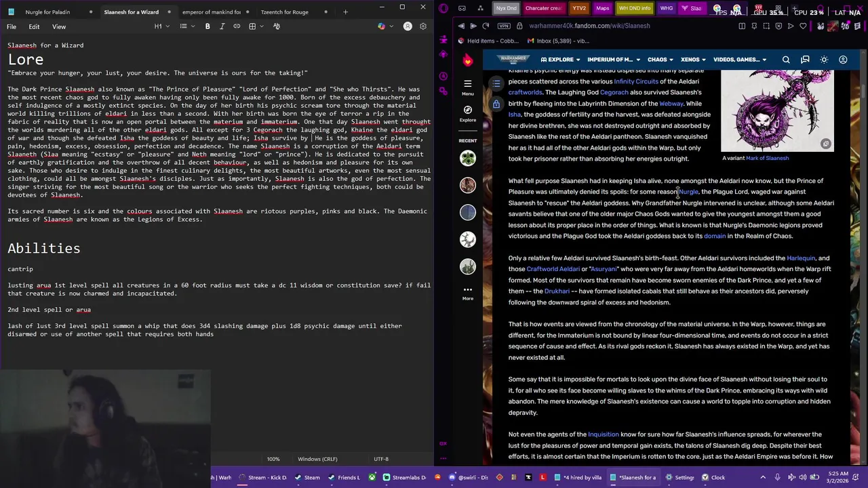
Task: Open the table of contents list icon
Action: (x=496, y=83)
